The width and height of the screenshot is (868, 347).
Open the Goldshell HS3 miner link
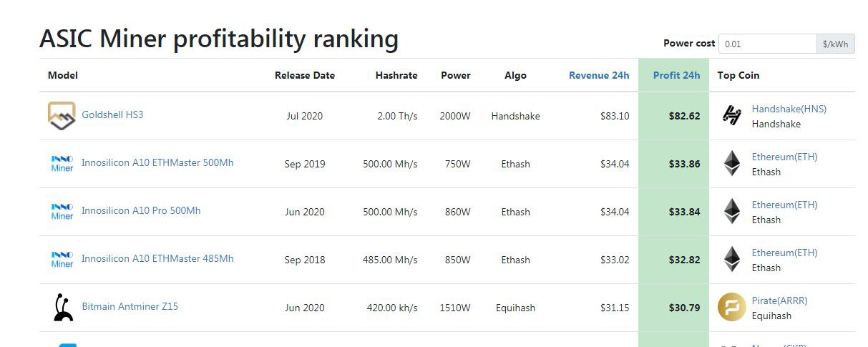tap(112, 114)
